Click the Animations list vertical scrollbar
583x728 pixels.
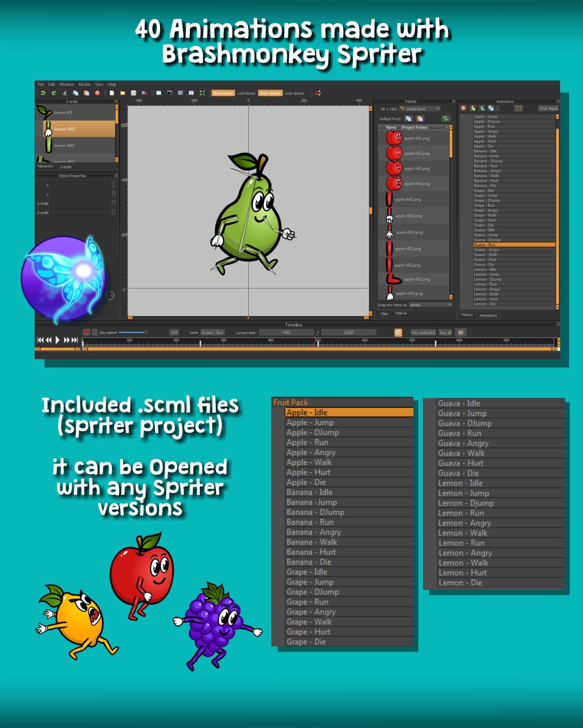pos(557,212)
